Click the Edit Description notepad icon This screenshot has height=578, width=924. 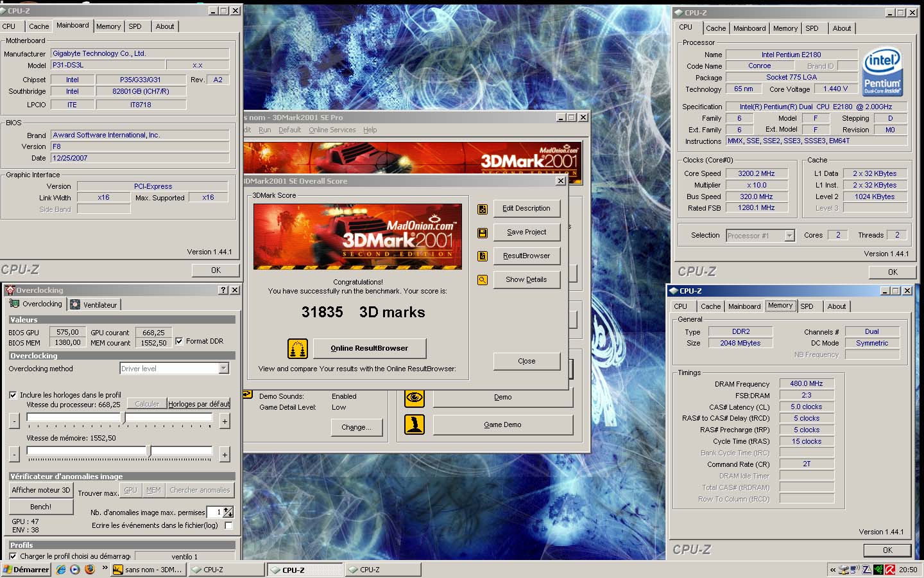(x=483, y=209)
